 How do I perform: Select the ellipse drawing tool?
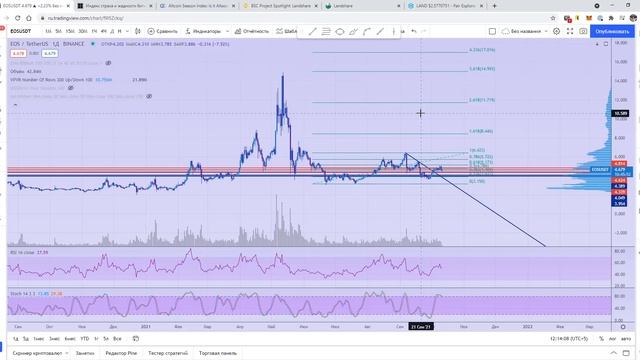tap(340, 31)
